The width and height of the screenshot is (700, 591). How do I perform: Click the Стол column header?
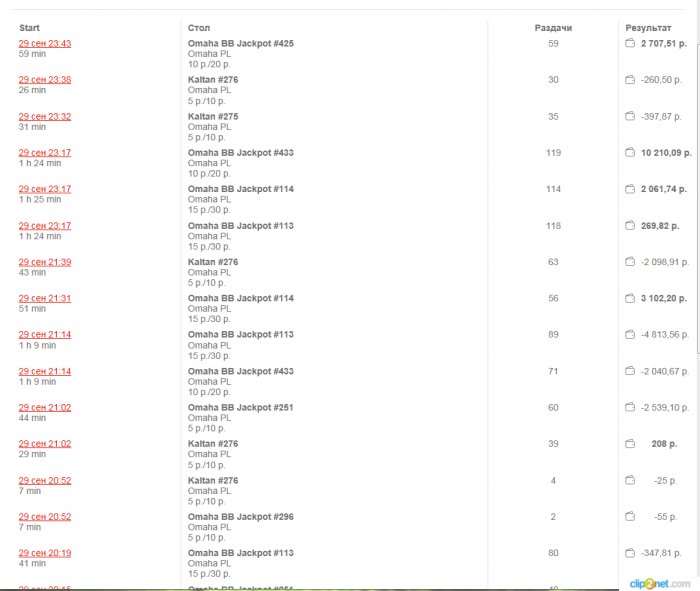[x=199, y=28]
